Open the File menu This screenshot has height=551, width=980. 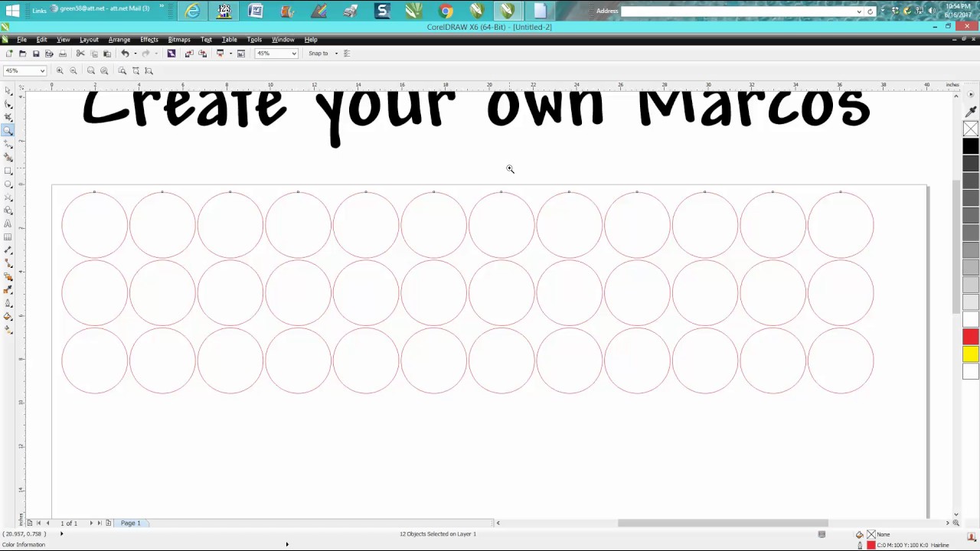tap(22, 39)
